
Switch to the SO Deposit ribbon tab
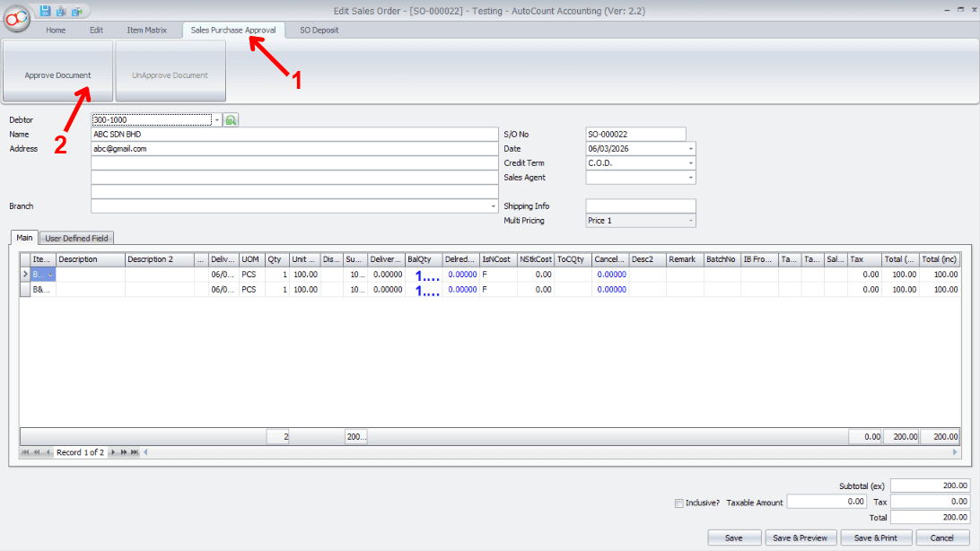point(319,31)
